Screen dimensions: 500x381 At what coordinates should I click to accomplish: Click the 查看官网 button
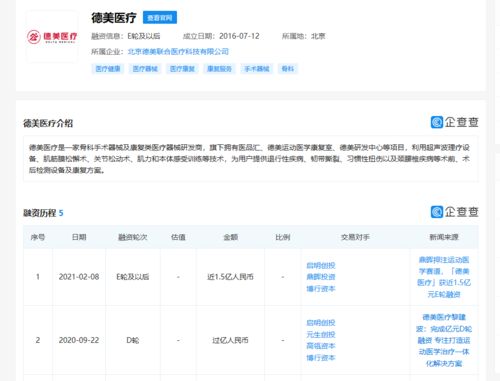click(160, 18)
